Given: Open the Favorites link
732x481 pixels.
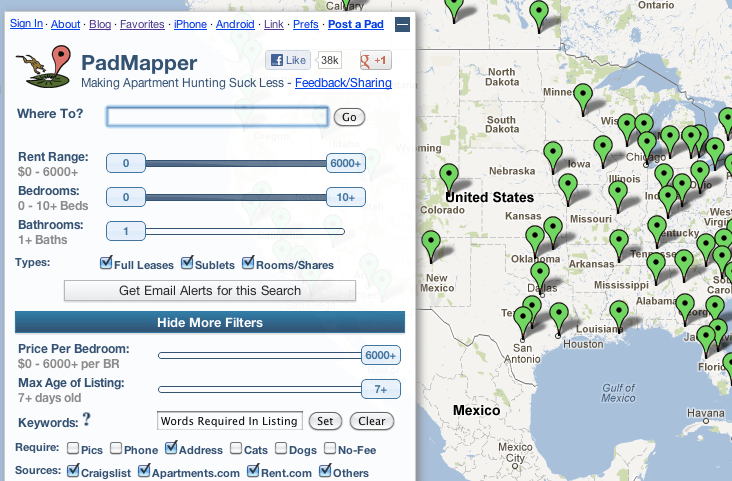Looking at the screenshot, I should (142, 24).
